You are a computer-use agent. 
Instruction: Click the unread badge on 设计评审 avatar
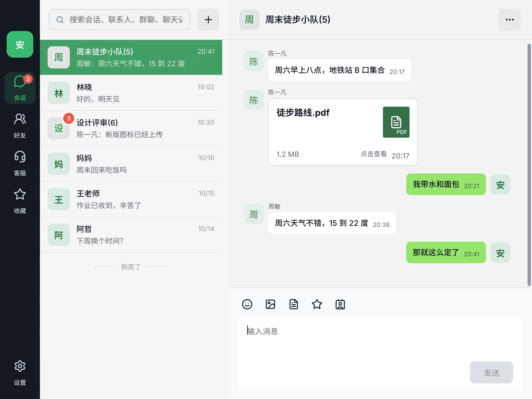(69, 118)
